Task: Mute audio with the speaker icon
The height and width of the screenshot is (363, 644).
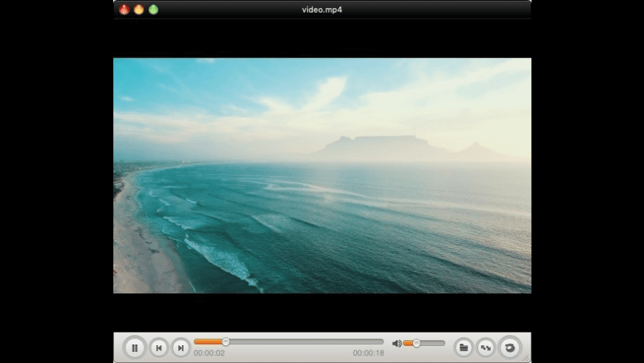Action: pos(396,343)
